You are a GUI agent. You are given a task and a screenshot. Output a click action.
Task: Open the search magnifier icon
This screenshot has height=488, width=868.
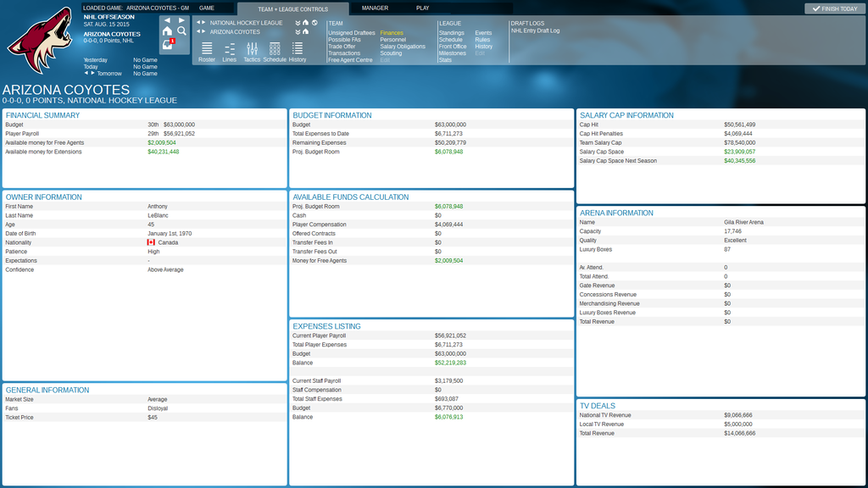[x=181, y=31]
